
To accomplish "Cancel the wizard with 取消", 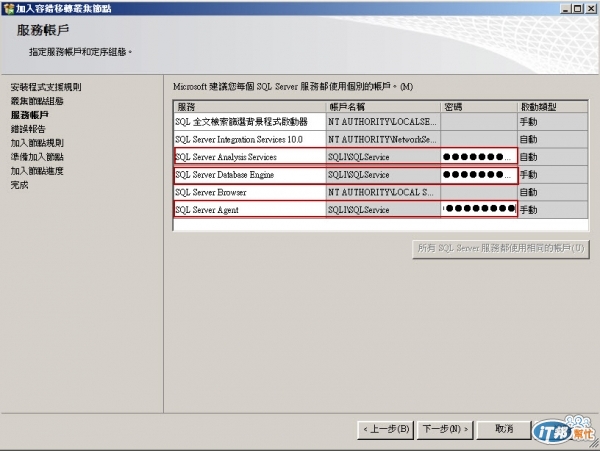I will coord(504,430).
